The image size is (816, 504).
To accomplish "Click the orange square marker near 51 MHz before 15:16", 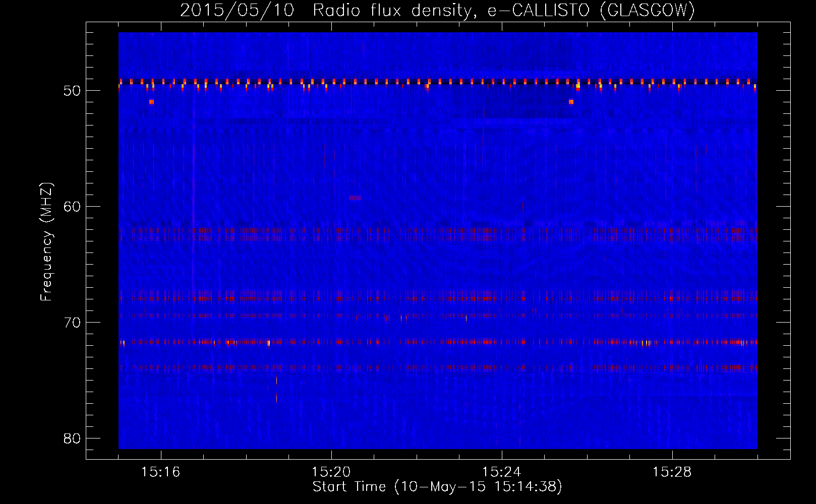I will (151, 102).
